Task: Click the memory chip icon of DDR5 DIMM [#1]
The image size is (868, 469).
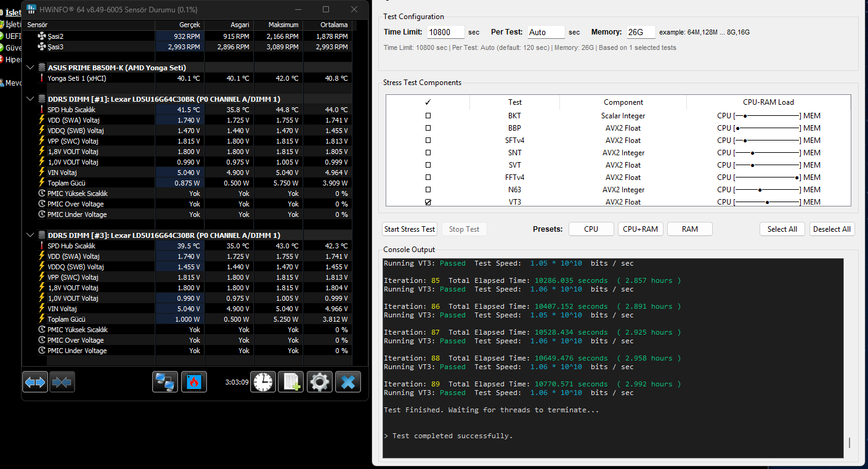Action: [42, 99]
